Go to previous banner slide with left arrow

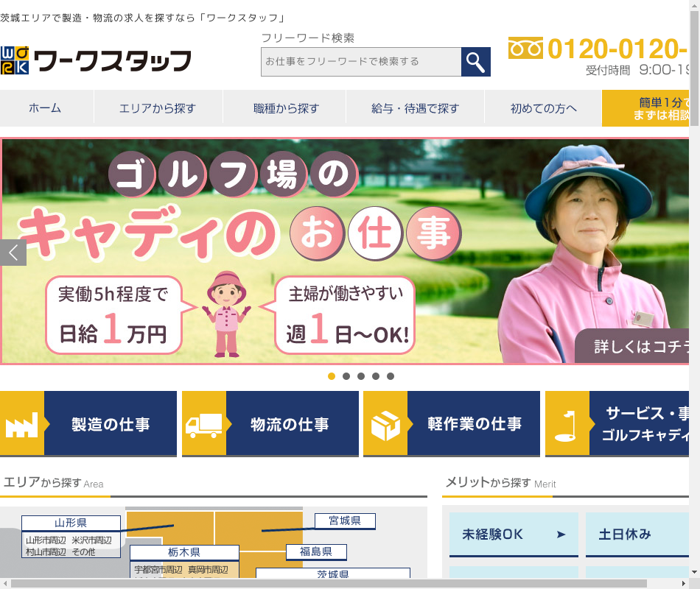point(13,253)
